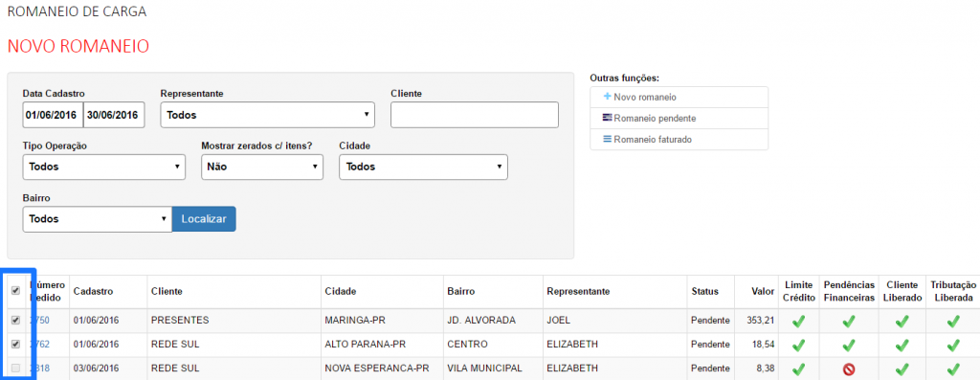Click Tributação Liberada check in ALTO PARANA-PR row

pyautogui.click(x=953, y=345)
